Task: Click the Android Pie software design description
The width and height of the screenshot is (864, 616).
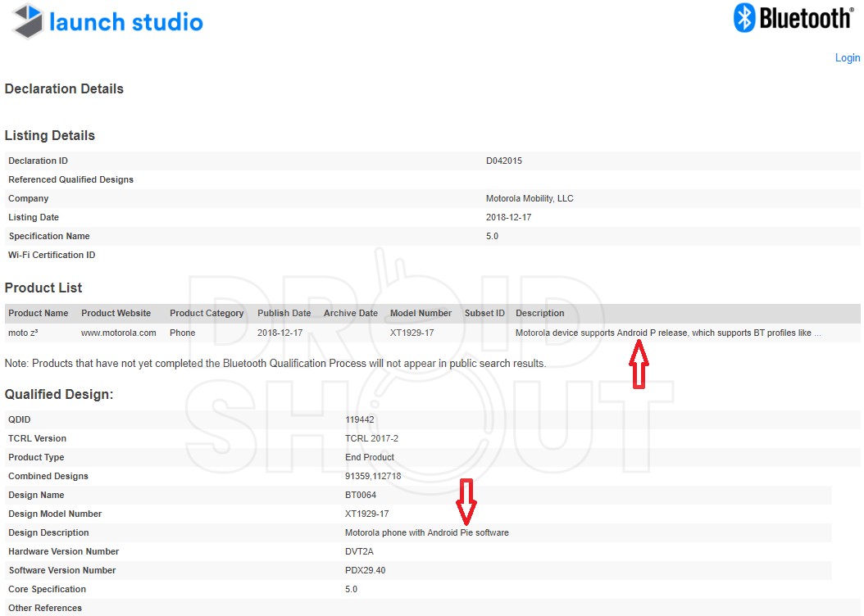Action: [426, 532]
